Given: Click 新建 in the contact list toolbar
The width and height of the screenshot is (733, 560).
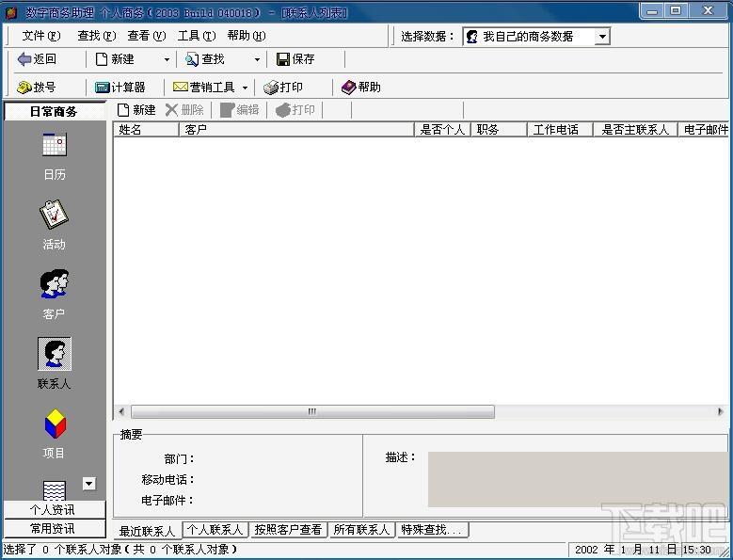Looking at the screenshot, I should [x=136, y=110].
